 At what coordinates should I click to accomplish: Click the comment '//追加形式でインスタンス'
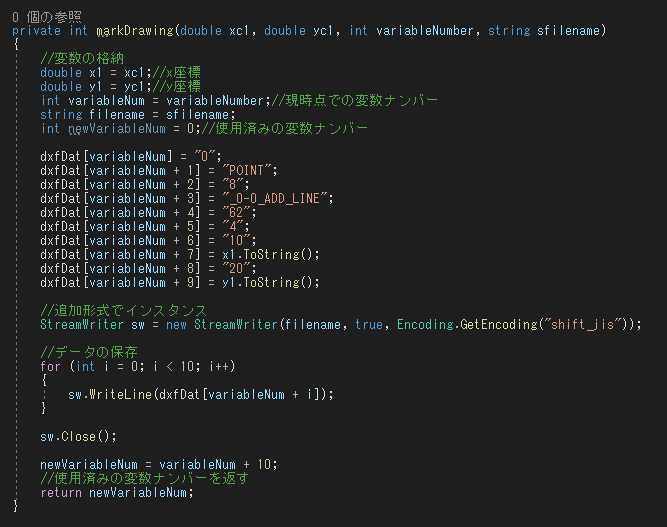(x=124, y=311)
